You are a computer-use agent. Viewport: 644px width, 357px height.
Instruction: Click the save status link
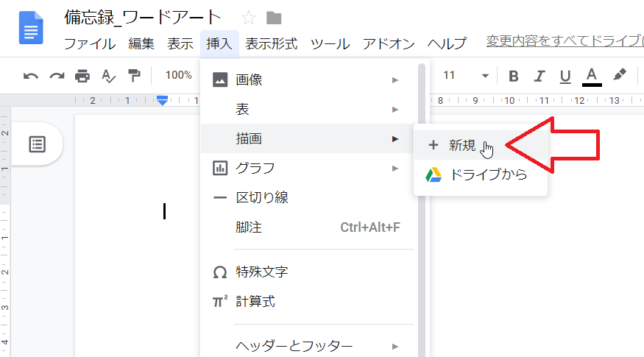(564, 42)
